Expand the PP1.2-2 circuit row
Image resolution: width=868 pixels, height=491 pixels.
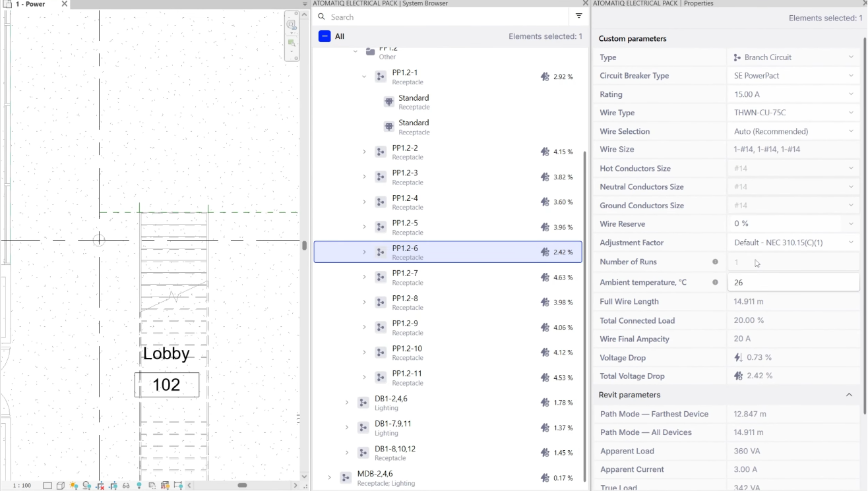pyautogui.click(x=364, y=152)
